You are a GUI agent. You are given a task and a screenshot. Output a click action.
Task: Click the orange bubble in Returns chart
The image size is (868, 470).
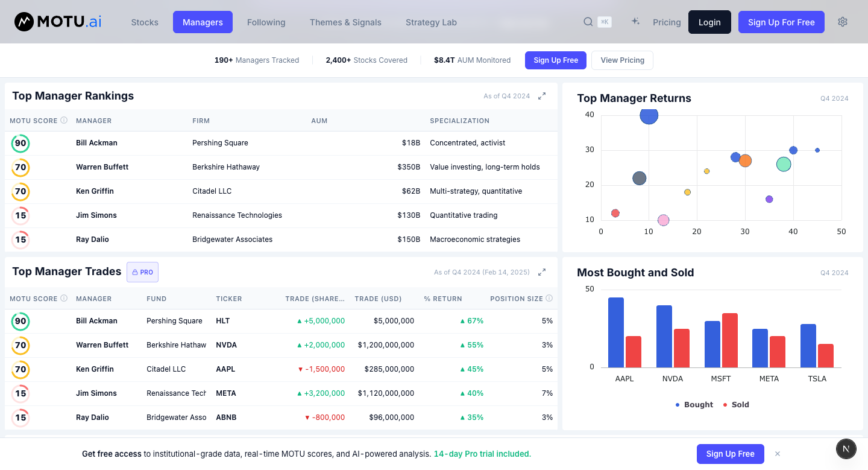pyautogui.click(x=745, y=160)
